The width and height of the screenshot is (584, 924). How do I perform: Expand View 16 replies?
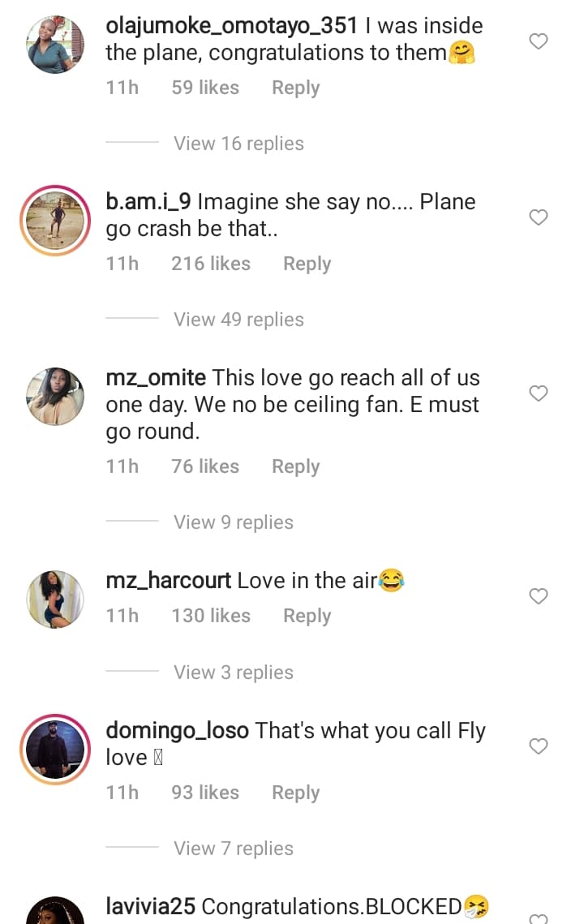coord(238,144)
